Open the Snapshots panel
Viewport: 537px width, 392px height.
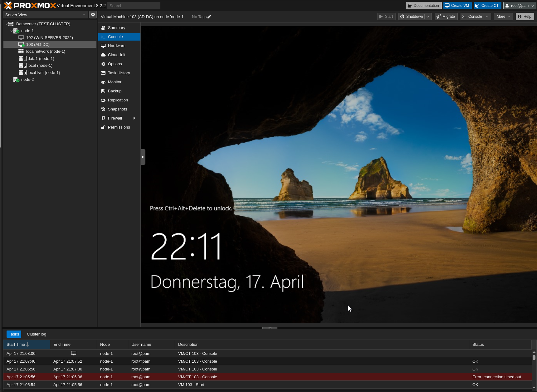[118, 109]
